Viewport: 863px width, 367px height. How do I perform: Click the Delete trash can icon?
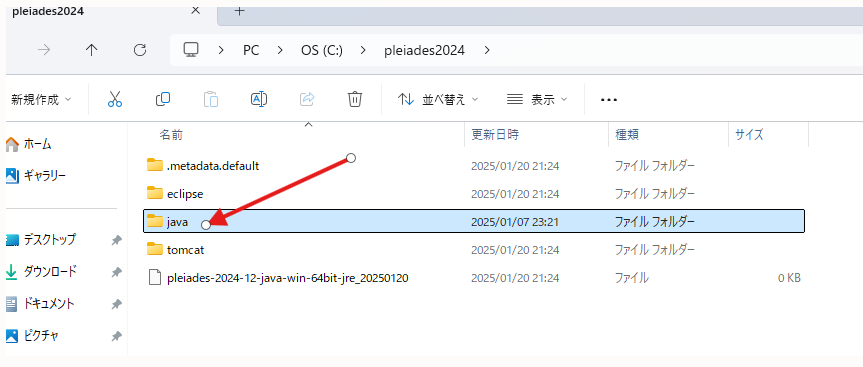(355, 100)
